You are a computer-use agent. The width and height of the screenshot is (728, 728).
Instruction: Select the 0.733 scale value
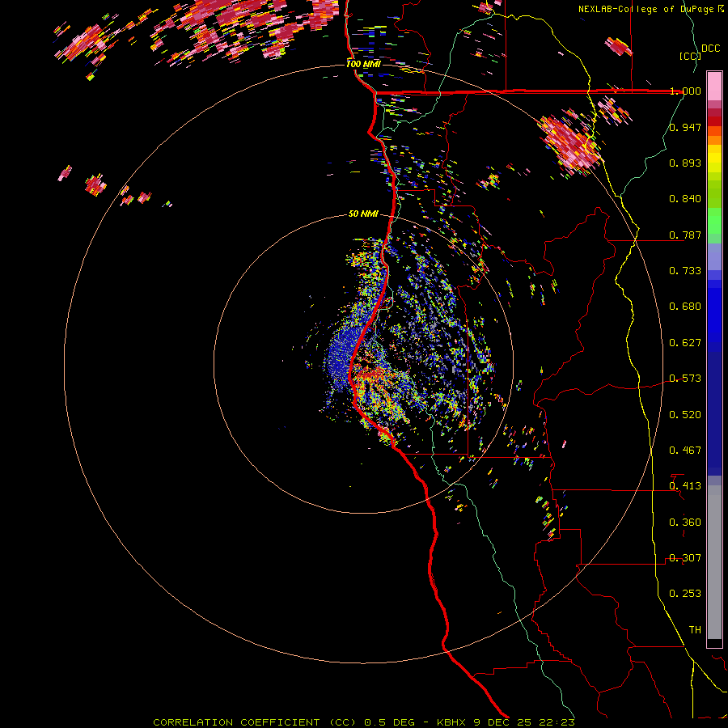tap(685, 271)
